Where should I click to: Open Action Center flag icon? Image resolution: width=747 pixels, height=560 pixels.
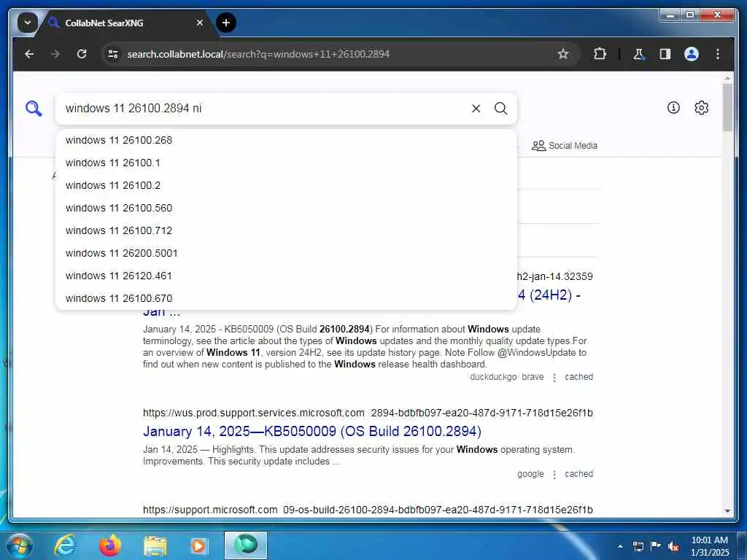click(x=656, y=546)
